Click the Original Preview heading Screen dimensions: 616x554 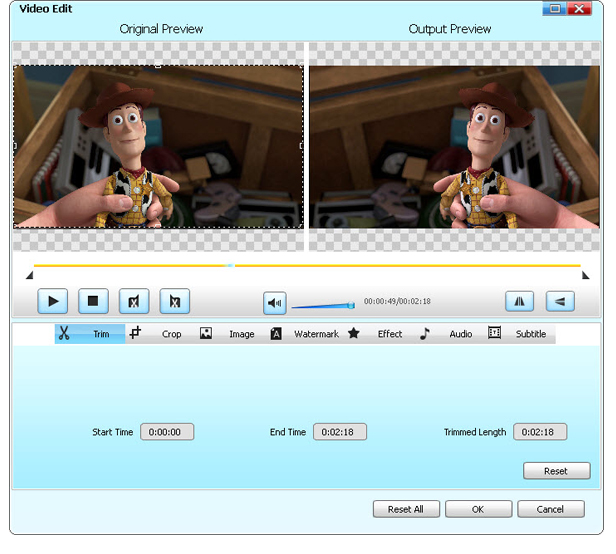point(161,29)
